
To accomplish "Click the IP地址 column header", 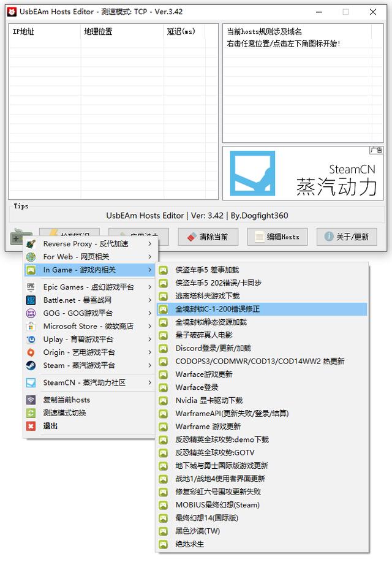I will (45, 31).
